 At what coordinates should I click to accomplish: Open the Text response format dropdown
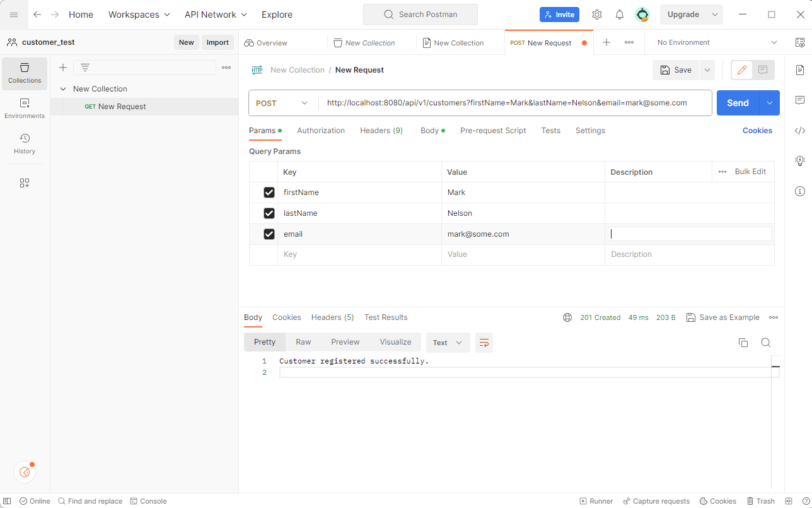tap(448, 343)
